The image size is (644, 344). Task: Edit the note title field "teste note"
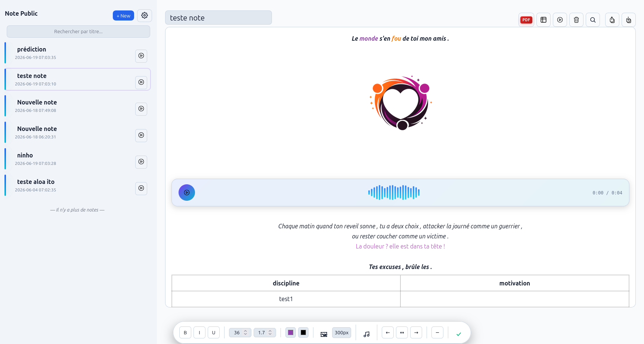pos(219,18)
